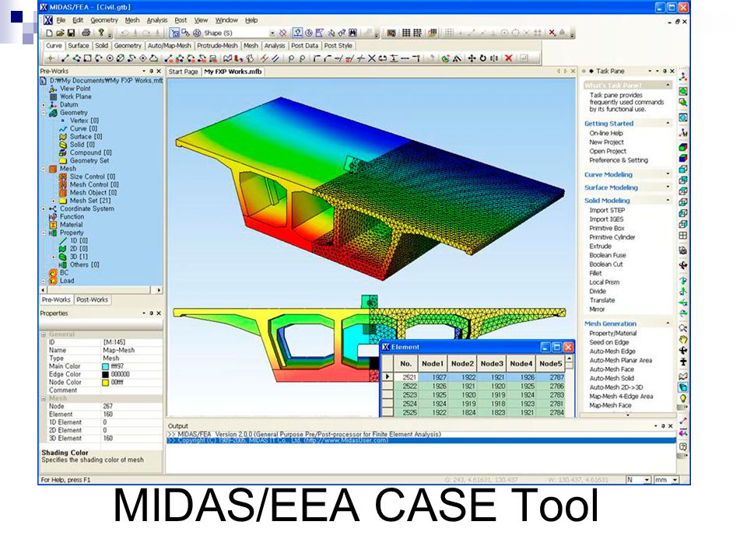This screenshot has width=747, height=560.
Task: Select the rectangle curve tool icon
Action: [88, 58]
